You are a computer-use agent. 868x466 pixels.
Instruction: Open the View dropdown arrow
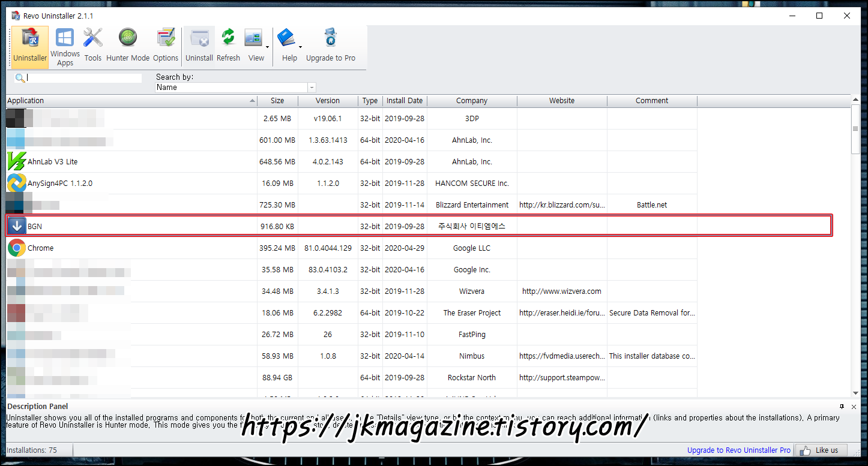(x=267, y=47)
